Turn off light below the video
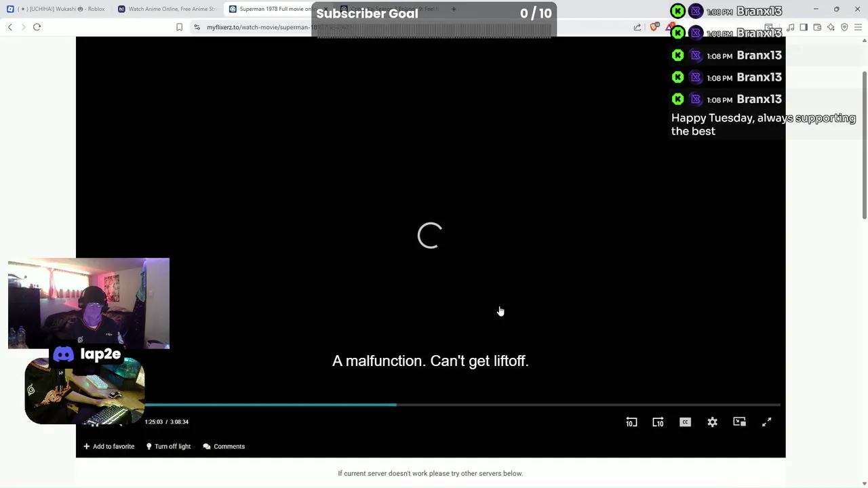Viewport: 868px width, 488px height. point(168,447)
